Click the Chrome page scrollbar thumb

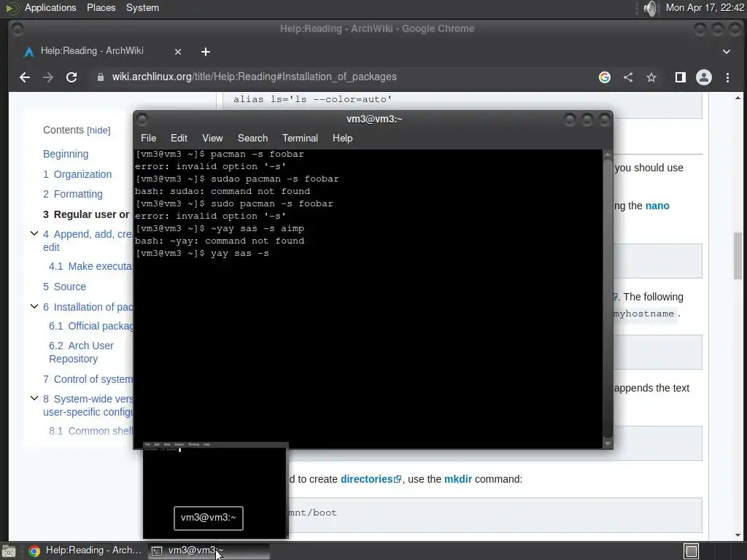tap(738, 256)
